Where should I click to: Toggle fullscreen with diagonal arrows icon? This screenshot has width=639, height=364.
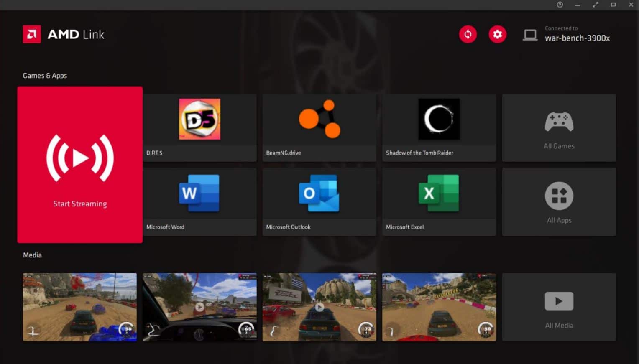pyautogui.click(x=596, y=5)
